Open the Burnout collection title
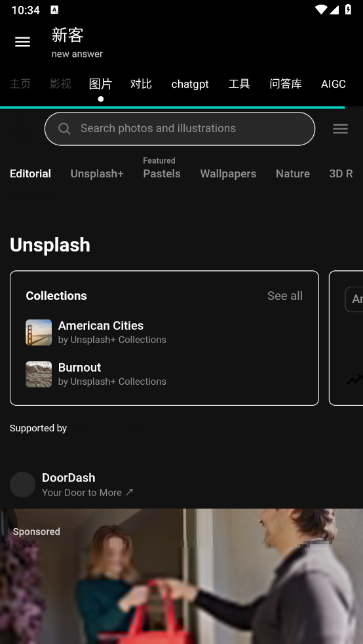The image size is (363, 644). click(x=79, y=368)
